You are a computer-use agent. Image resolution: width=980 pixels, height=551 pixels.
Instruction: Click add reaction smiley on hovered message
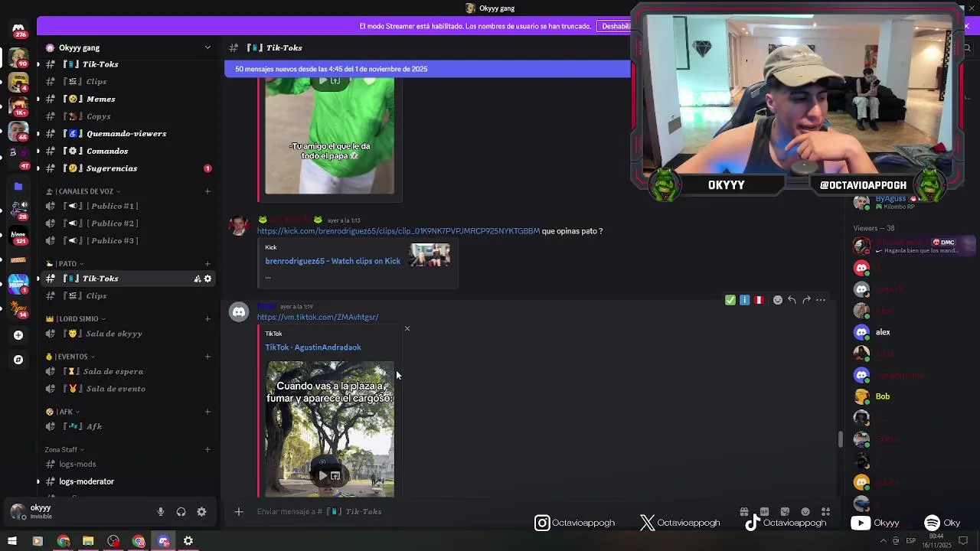(x=778, y=300)
